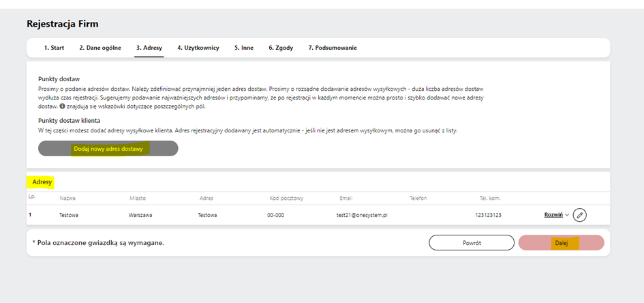Jump to the 7. Podsumowanie tab

[332, 48]
